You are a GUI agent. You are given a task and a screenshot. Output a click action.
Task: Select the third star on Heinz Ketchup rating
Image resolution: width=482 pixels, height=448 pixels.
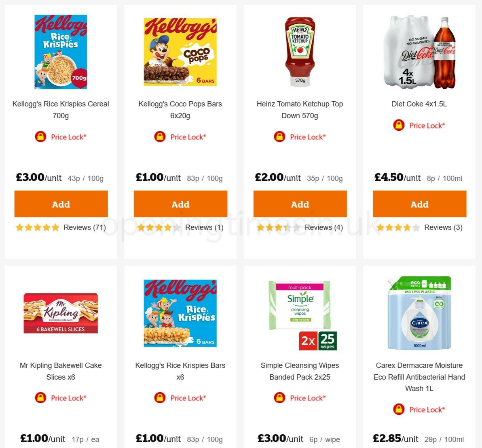[278, 227]
